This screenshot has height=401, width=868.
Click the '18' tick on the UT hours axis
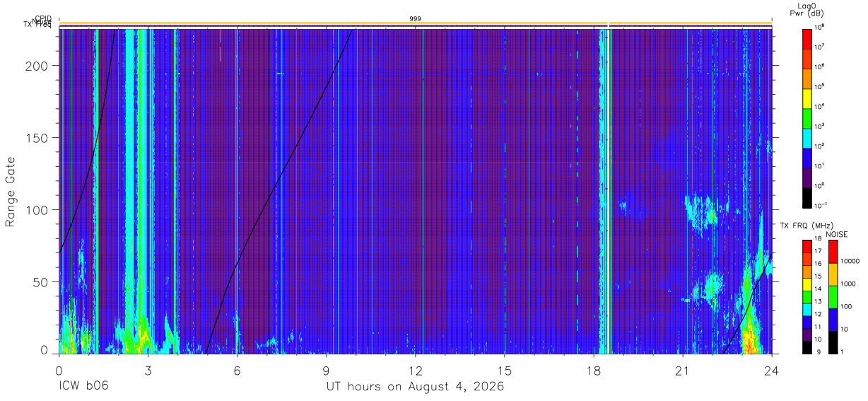[594, 370]
